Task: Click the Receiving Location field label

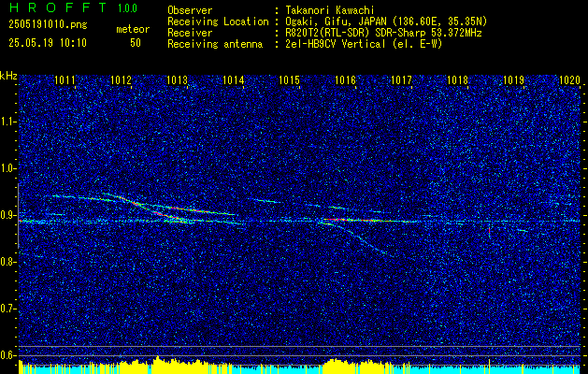Action: (x=218, y=22)
